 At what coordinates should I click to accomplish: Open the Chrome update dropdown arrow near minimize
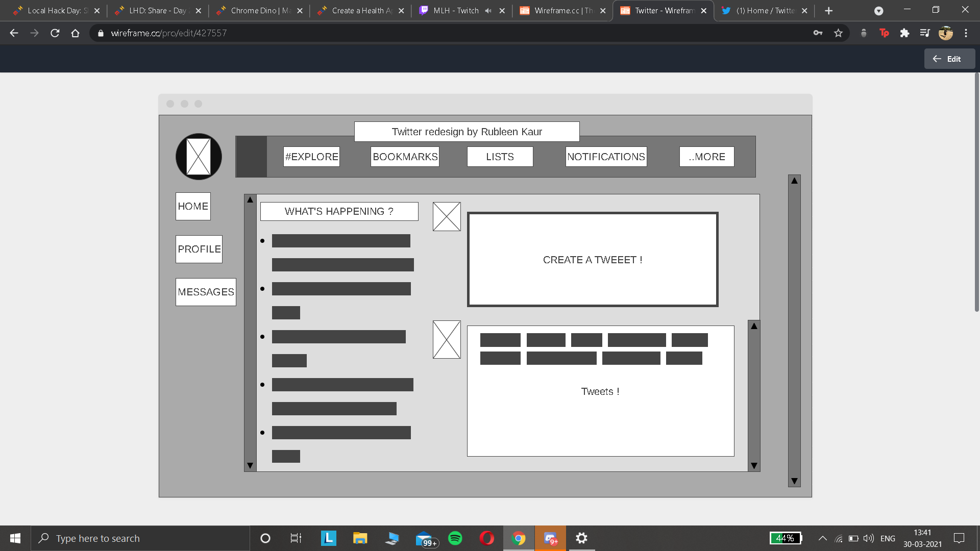point(879,10)
